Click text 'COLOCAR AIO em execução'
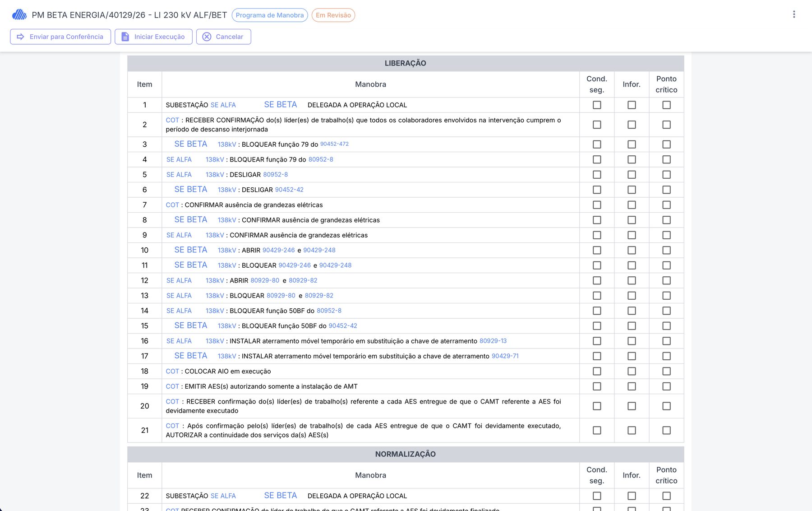The image size is (812, 511). coord(228,371)
